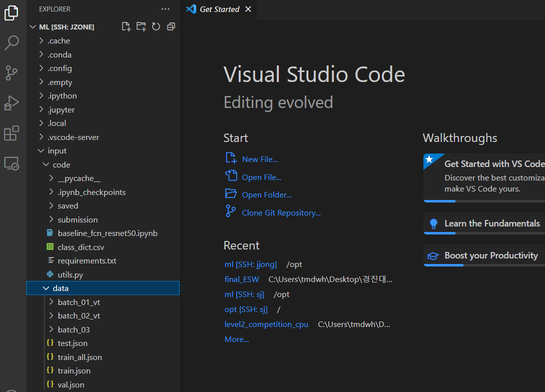Click the Open Folder icon under Start
Image resolution: width=545 pixels, height=392 pixels.
(x=231, y=193)
